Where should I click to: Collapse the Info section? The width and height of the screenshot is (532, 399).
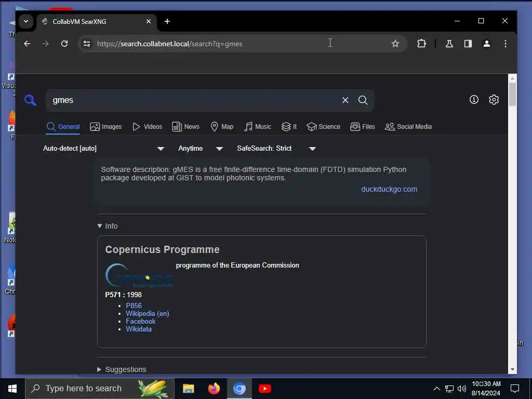coord(107,226)
